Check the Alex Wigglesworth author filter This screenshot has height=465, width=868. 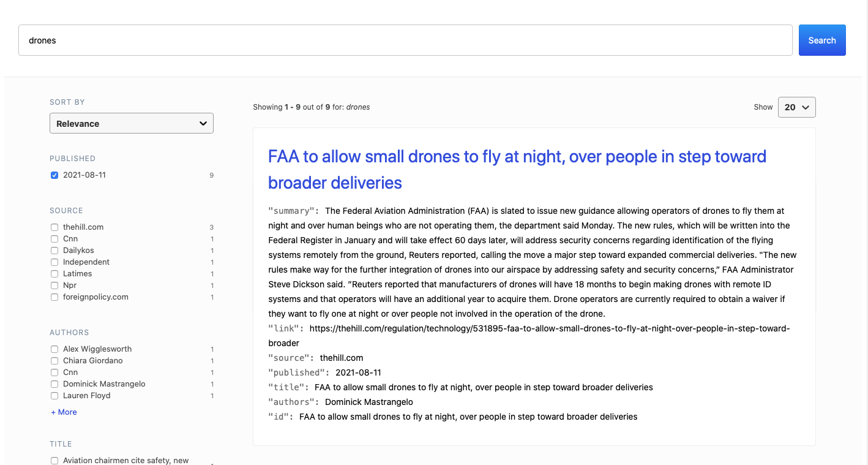54,349
